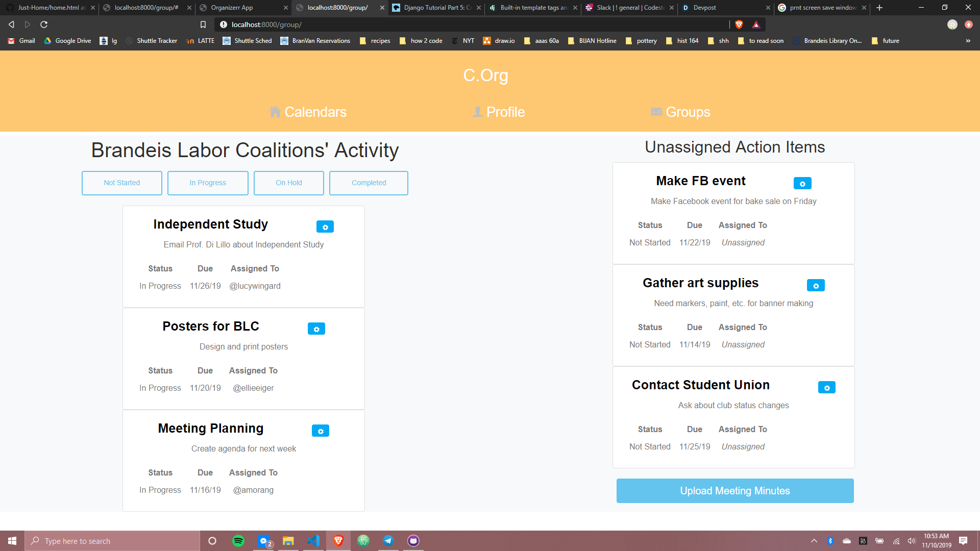The height and width of the screenshot is (551, 980).
Task: Reload the page with refresh icon
Action: 44,24
